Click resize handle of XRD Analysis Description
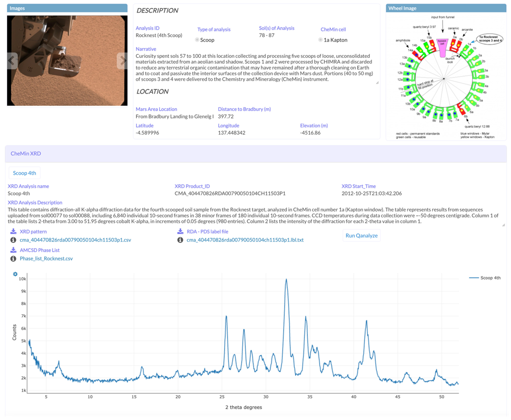Viewport: 511px width, 420px height. click(x=504, y=225)
